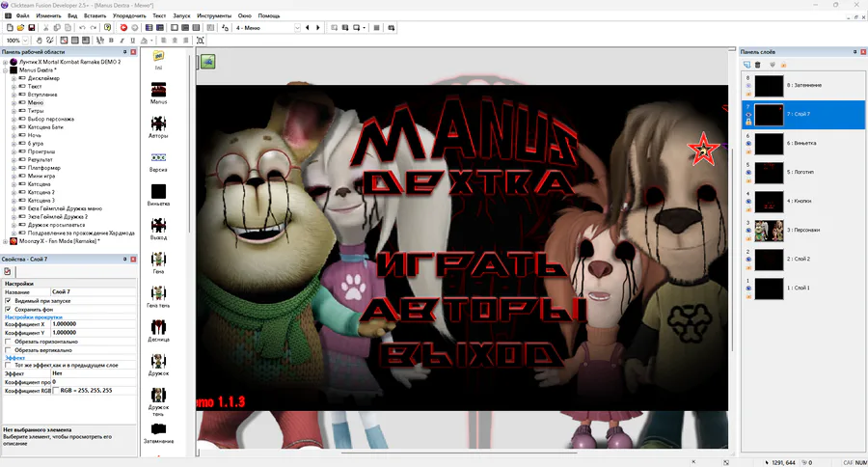Select the Авторы object in the object list
This screenshot has height=467, width=868.
pos(158,127)
